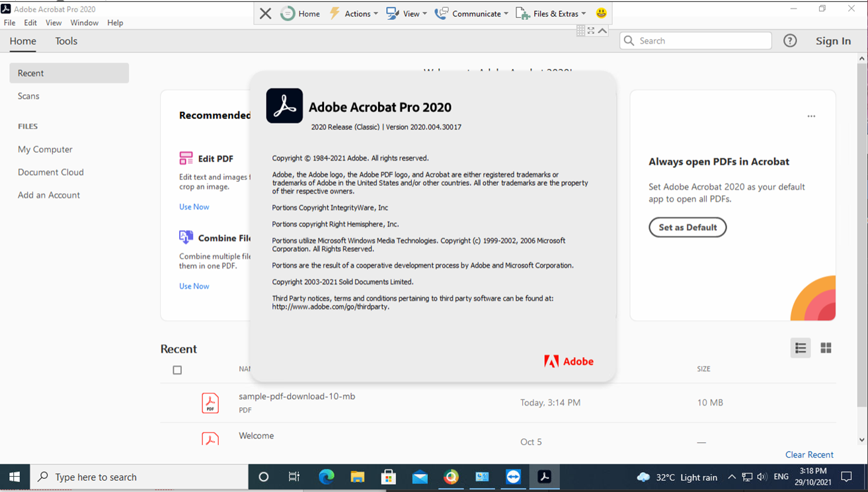
Task: Select the Combine Files tool icon
Action: click(x=186, y=237)
